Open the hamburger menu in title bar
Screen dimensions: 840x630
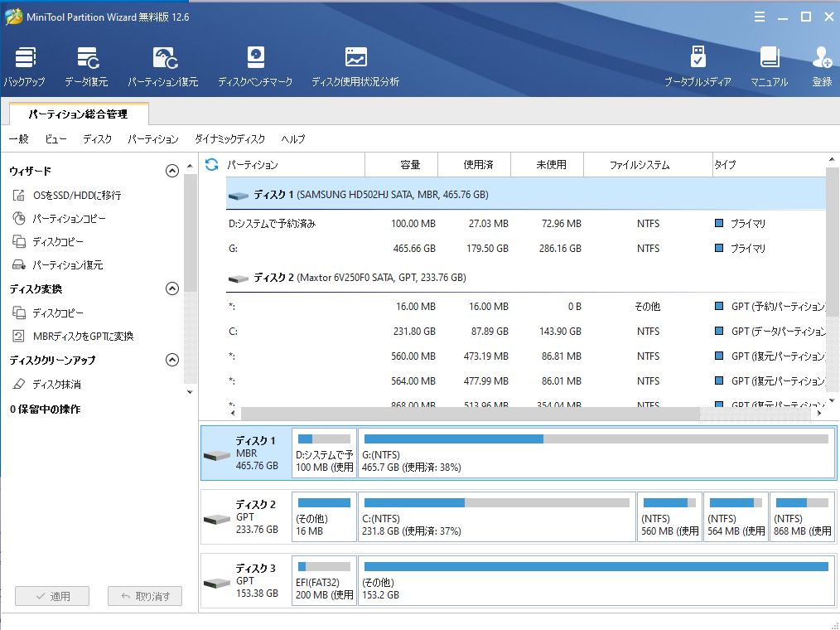coord(759,17)
